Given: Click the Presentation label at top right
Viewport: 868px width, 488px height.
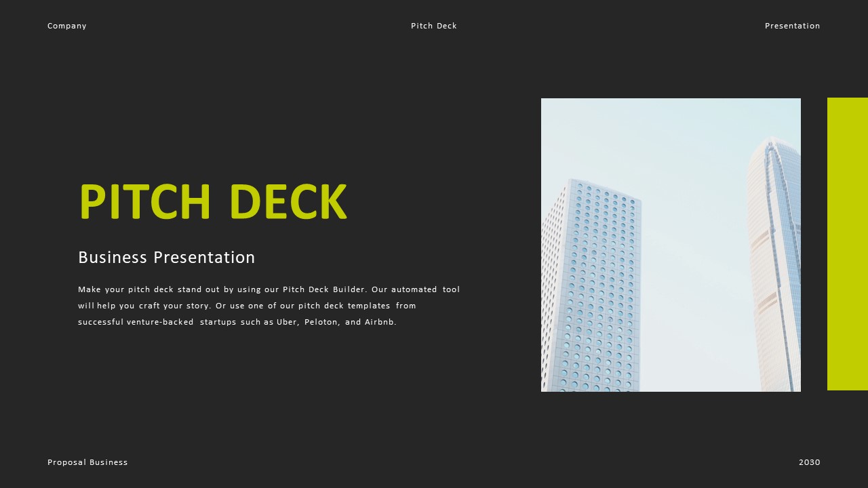Looking at the screenshot, I should [792, 26].
